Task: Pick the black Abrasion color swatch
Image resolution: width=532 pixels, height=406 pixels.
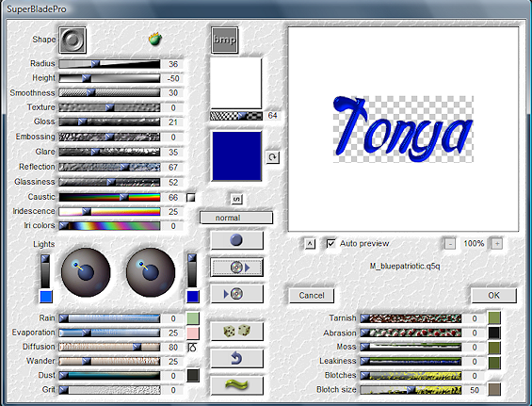Action: [494, 333]
